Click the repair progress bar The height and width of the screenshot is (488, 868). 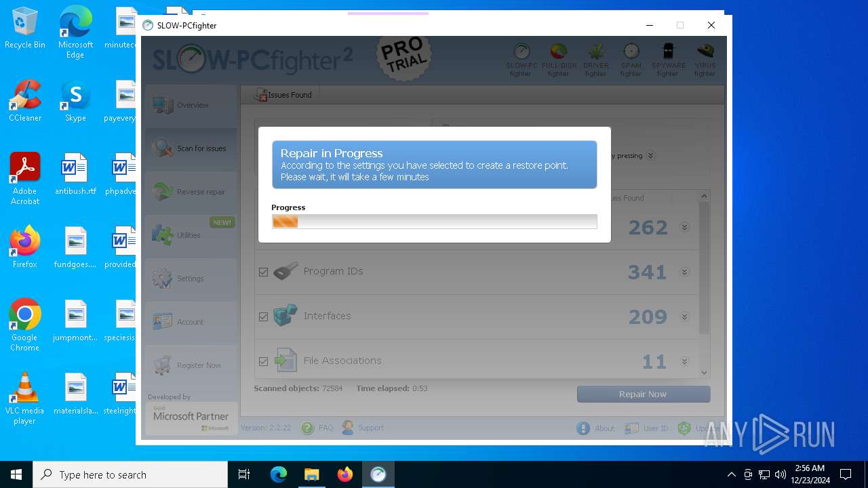pyautogui.click(x=434, y=222)
